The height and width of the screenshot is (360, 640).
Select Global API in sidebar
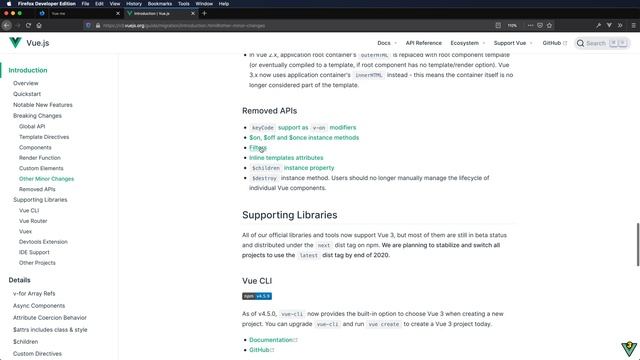click(x=32, y=127)
